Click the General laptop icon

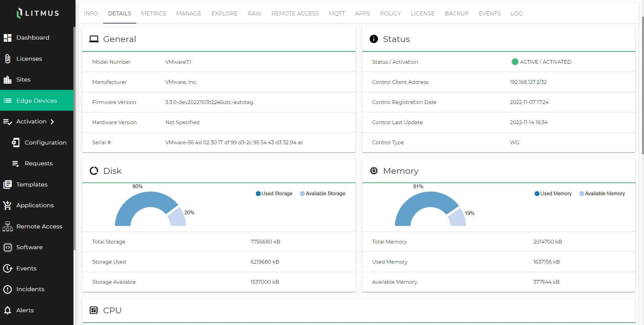(x=94, y=39)
